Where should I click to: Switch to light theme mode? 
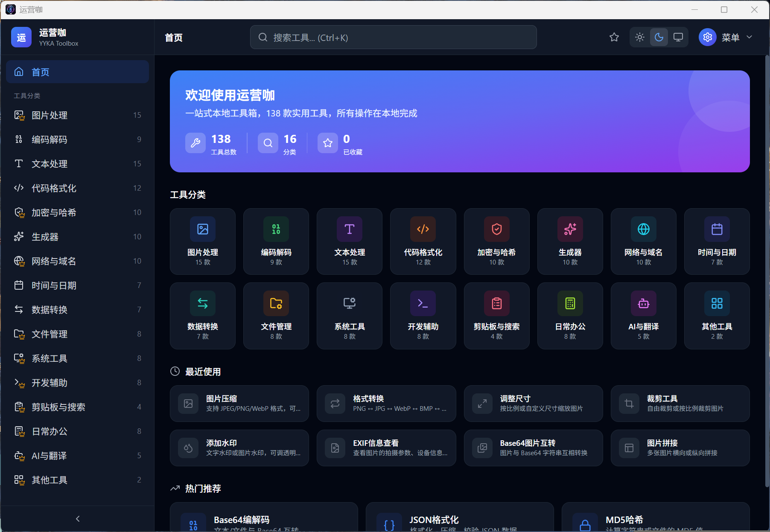[639, 38]
